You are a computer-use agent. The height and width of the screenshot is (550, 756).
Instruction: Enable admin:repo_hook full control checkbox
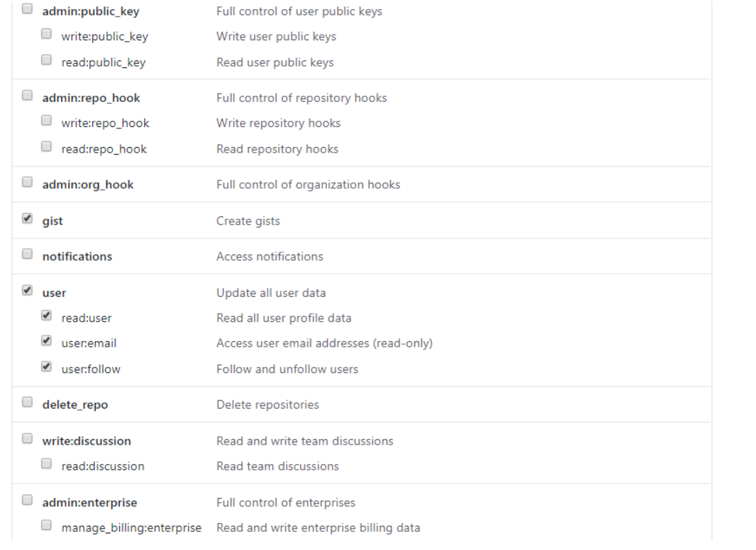coord(27,96)
